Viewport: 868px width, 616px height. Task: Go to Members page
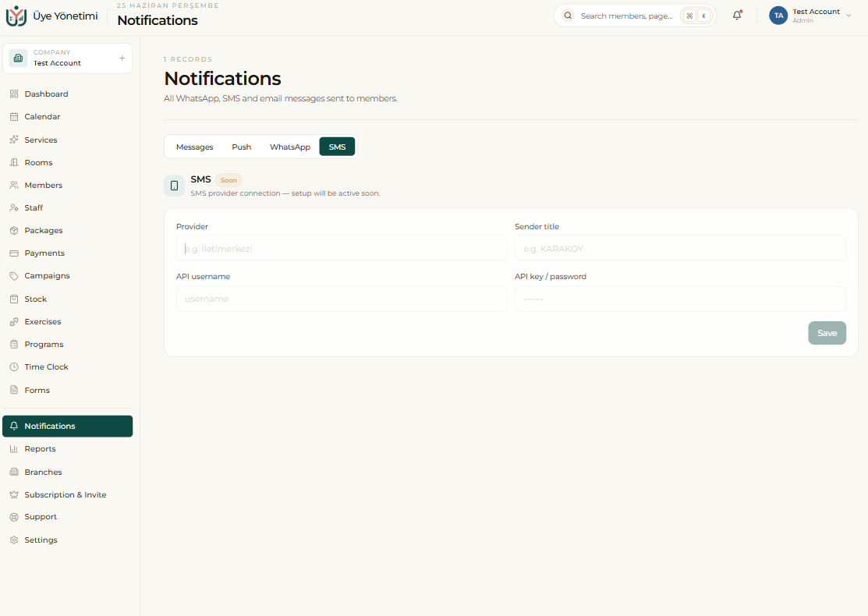[68, 186]
